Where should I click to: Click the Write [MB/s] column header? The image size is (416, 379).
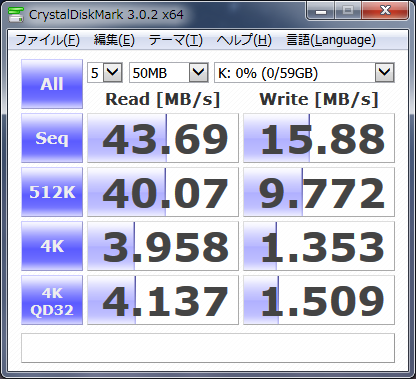click(x=319, y=99)
